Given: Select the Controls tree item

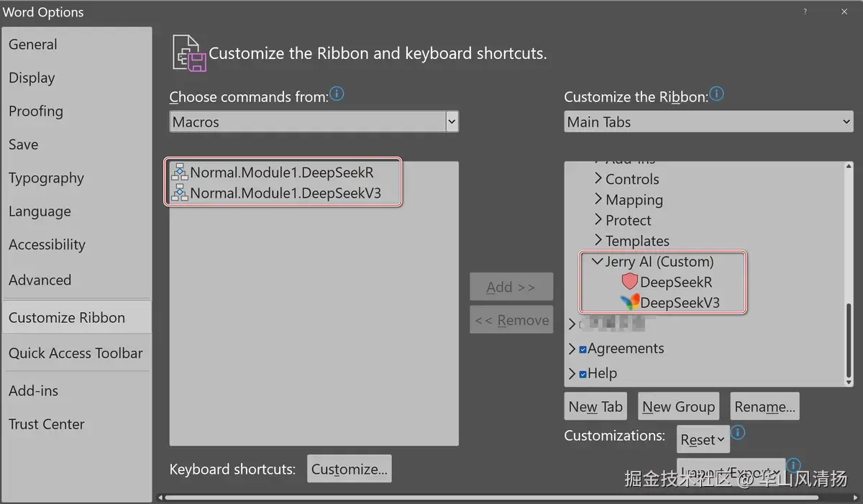Looking at the screenshot, I should pos(632,179).
